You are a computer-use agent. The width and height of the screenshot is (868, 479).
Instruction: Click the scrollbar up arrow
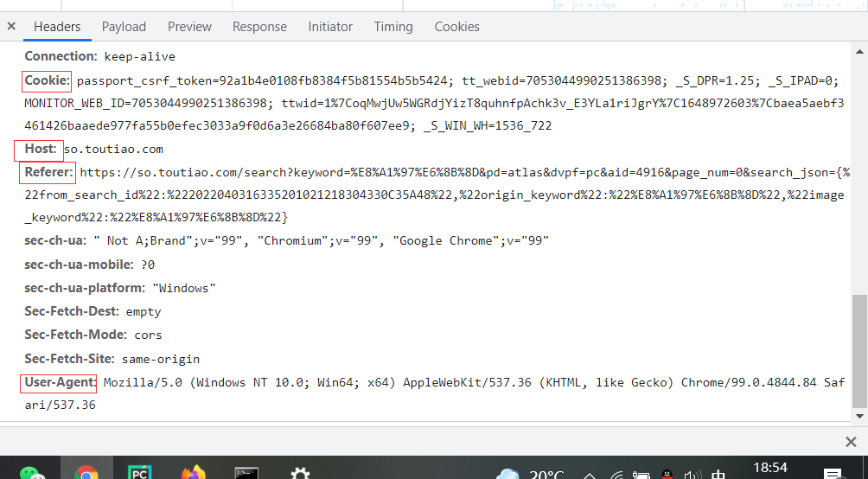pyautogui.click(x=859, y=52)
